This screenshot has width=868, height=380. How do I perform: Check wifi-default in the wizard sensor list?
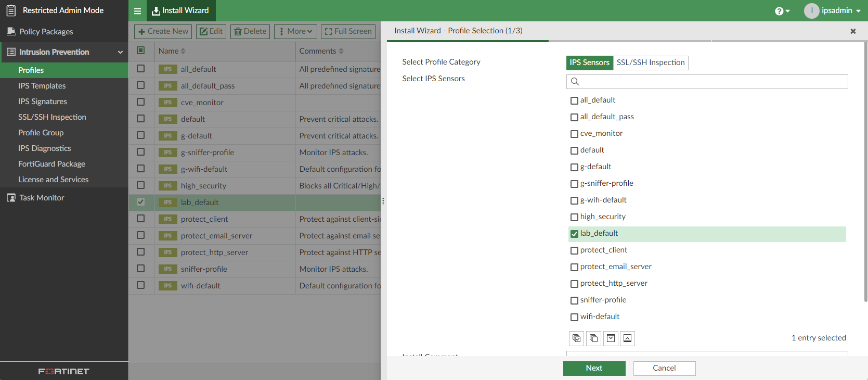574,317
